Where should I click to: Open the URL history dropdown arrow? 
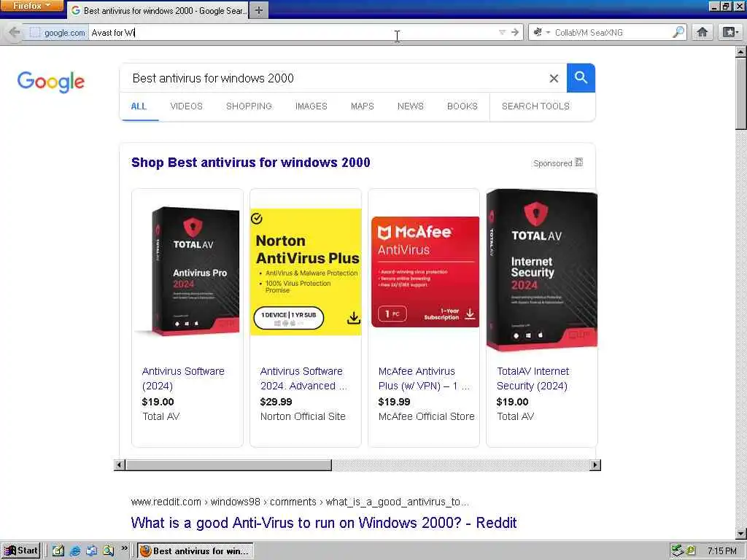coord(502,32)
